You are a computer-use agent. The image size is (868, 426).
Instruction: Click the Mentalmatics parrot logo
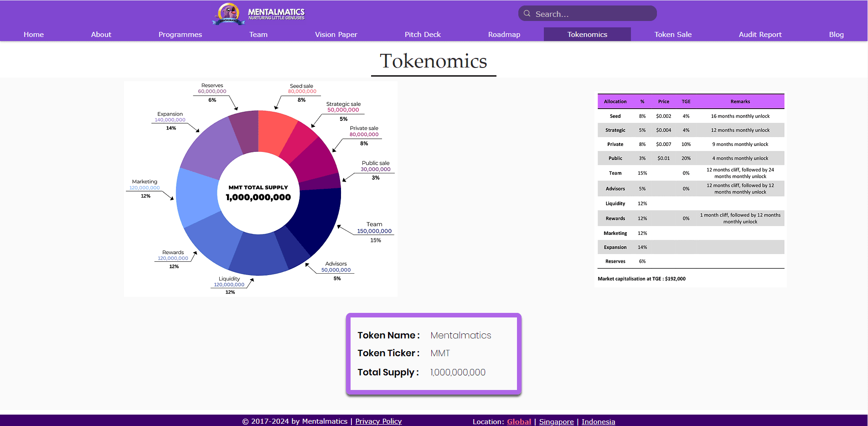[228, 14]
